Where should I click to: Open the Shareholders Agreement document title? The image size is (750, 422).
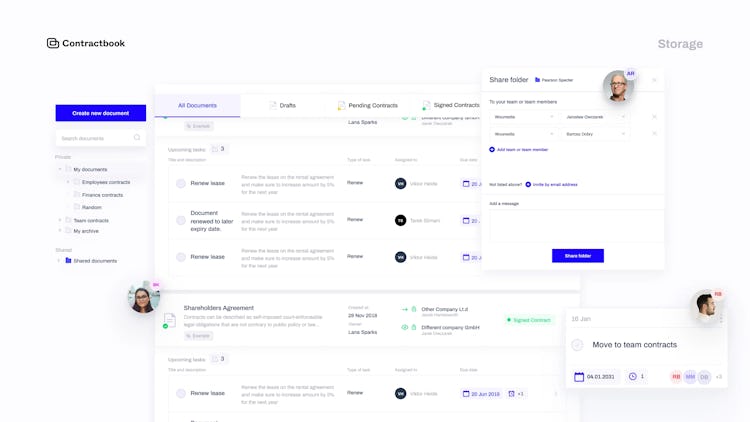[219, 308]
